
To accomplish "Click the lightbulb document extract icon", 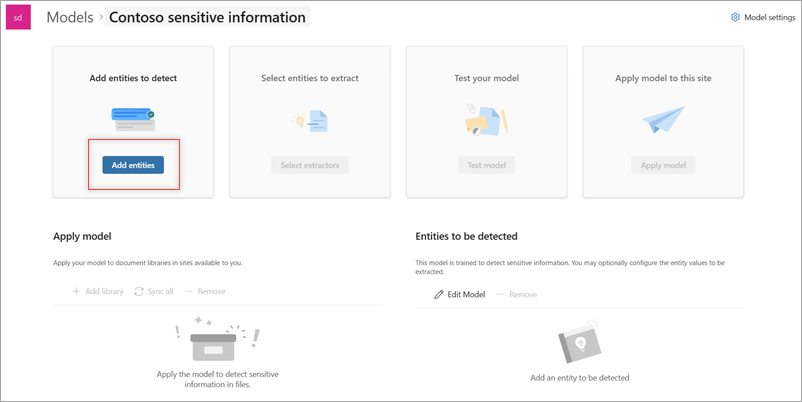I will (309, 121).
